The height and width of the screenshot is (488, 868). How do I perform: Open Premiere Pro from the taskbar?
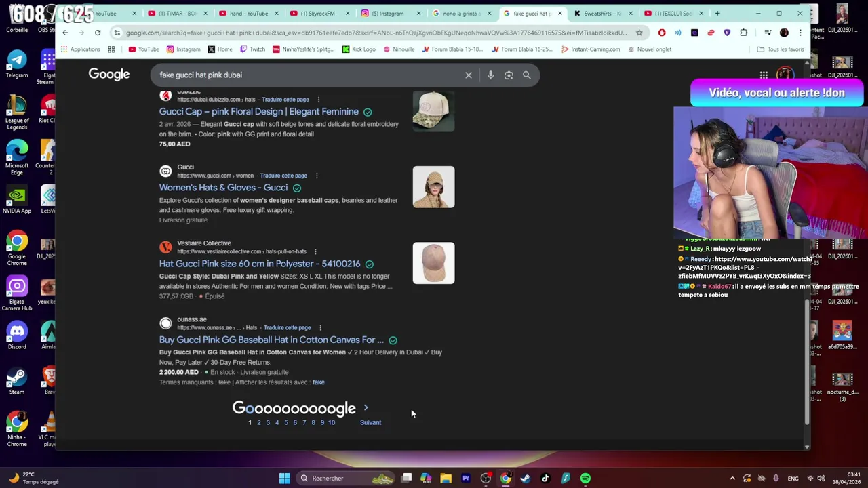[466, 479]
